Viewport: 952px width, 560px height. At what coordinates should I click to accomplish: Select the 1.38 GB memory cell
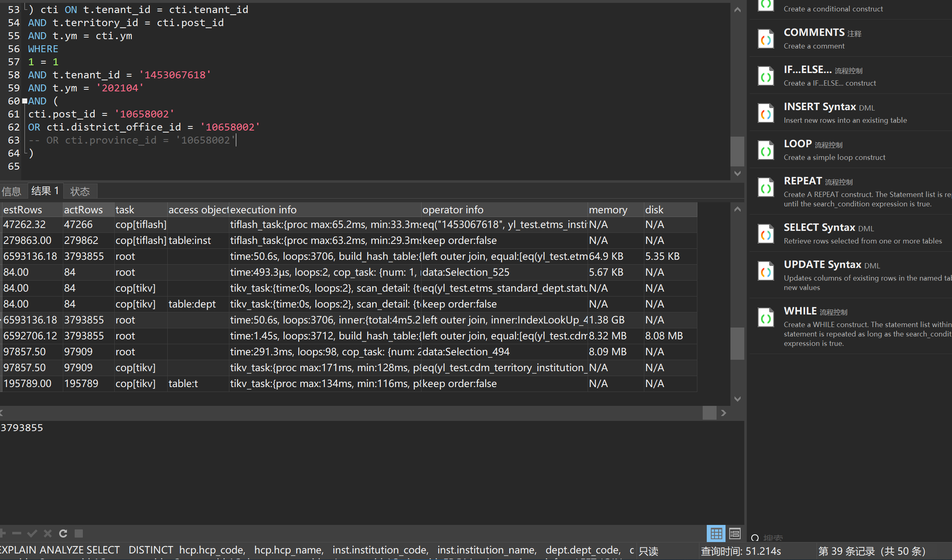(607, 320)
